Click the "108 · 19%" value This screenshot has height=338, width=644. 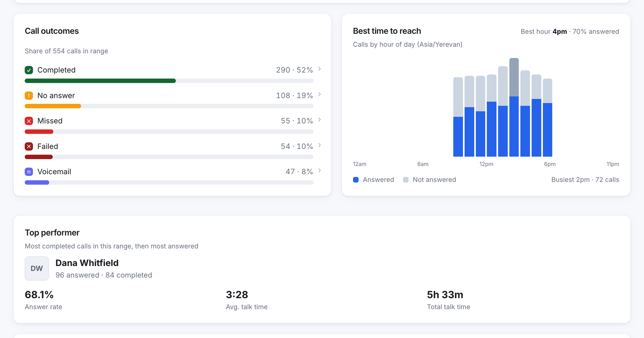295,95
